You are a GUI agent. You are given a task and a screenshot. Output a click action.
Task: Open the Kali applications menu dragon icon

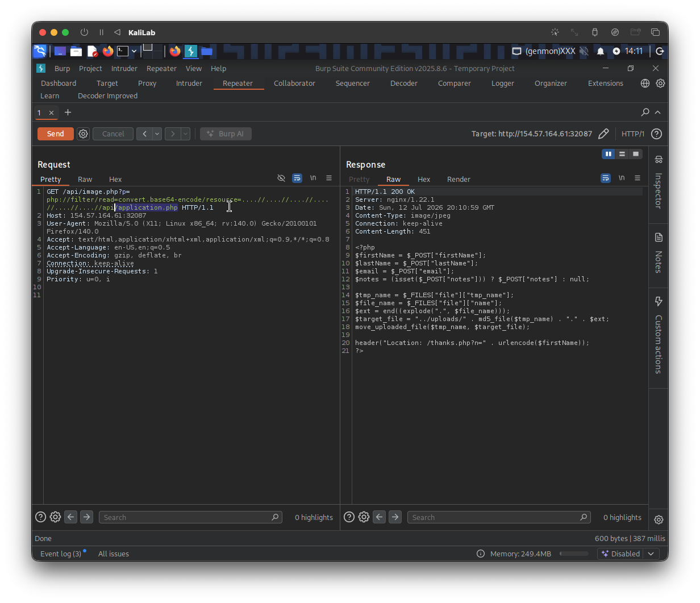pyautogui.click(x=40, y=51)
